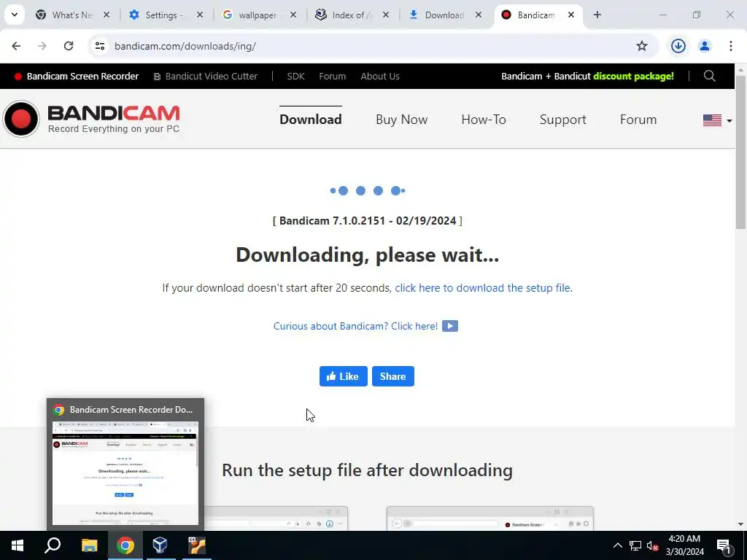Close the Bandicam tab
747x560 pixels.
tap(570, 15)
